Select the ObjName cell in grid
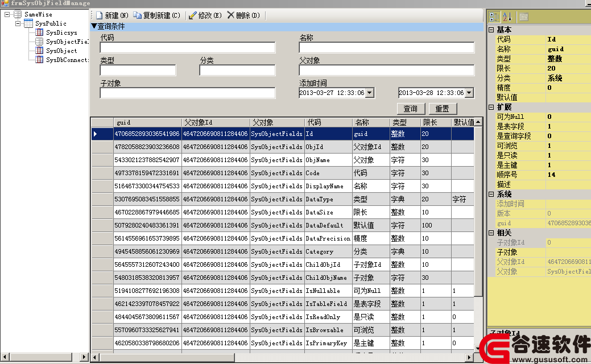591x364 pixels. point(328,160)
